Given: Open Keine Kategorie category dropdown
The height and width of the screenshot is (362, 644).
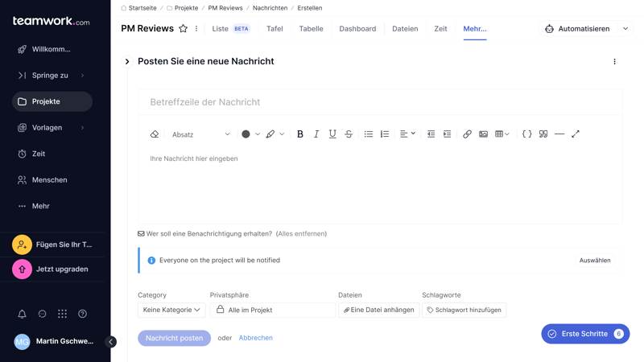Looking at the screenshot, I should tap(171, 310).
